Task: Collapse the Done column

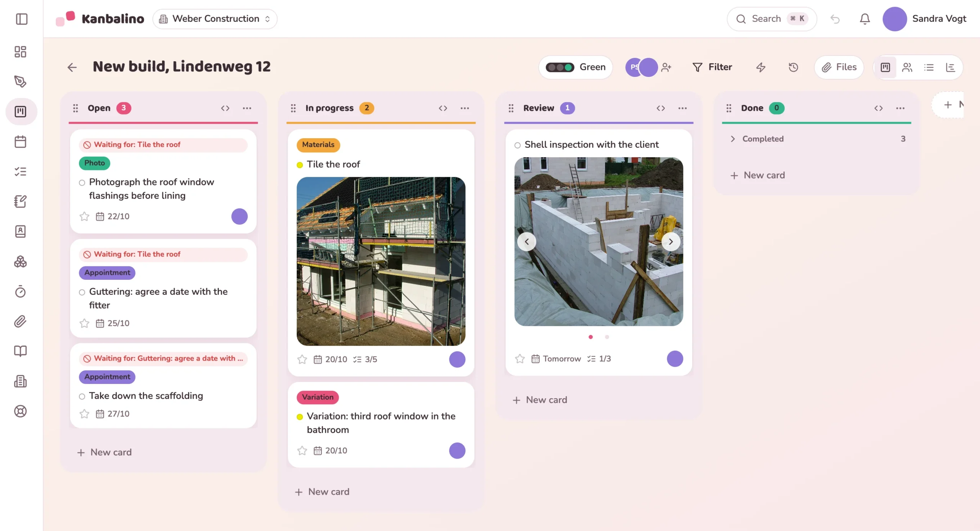Action: 879,108
